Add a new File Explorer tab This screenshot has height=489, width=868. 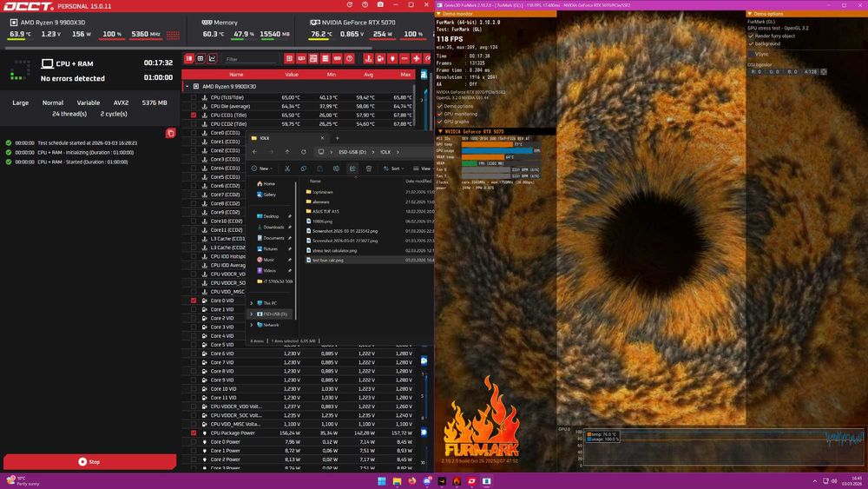click(x=337, y=138)
